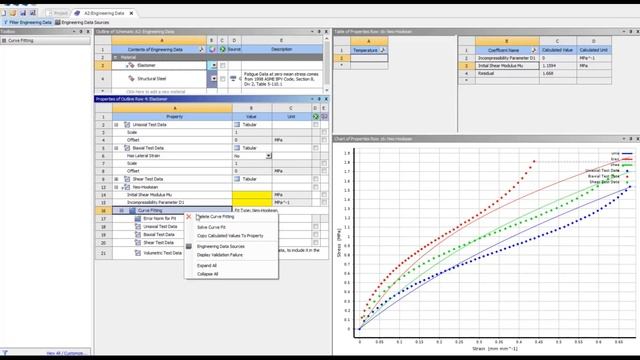Click the color wheel column B header icon
640x360 pixels.
point(212,49)
